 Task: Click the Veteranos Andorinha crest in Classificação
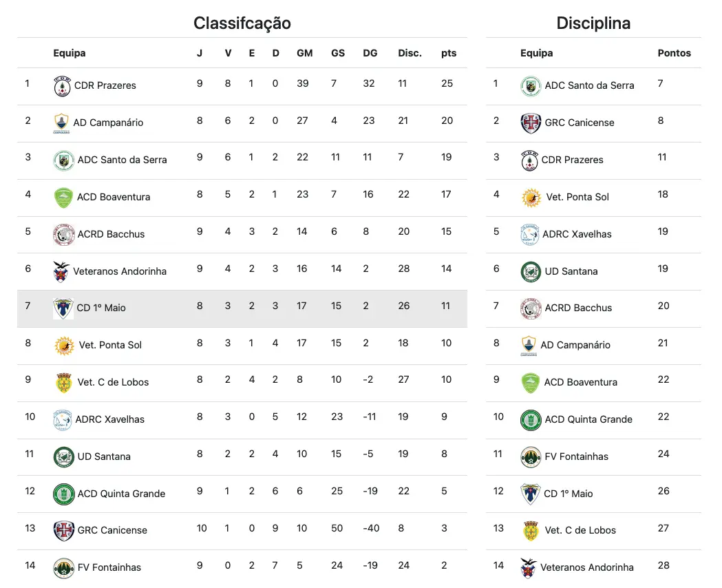pos(61,272)
